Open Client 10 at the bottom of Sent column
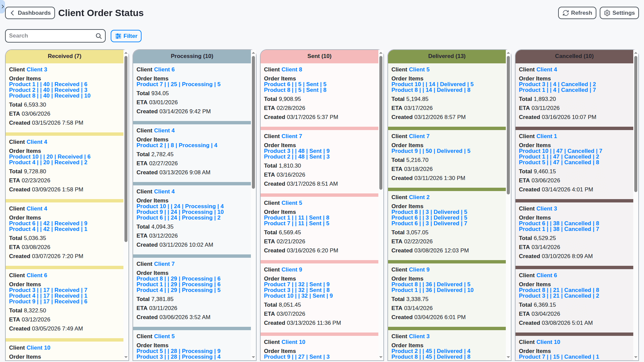 (293, 342)
